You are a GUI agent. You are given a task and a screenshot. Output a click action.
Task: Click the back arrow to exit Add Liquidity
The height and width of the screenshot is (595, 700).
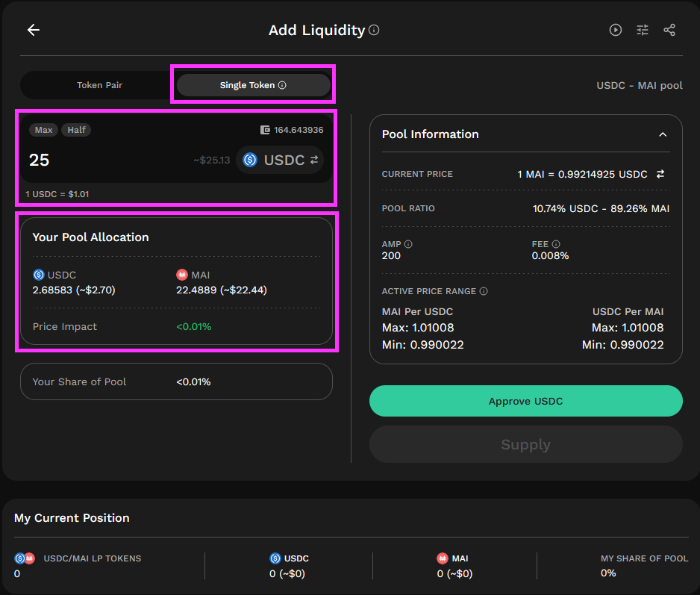(x=33, y=30)
